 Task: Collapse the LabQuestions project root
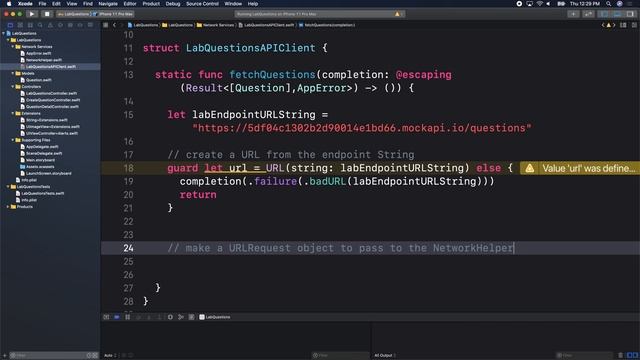click(4, 33)
